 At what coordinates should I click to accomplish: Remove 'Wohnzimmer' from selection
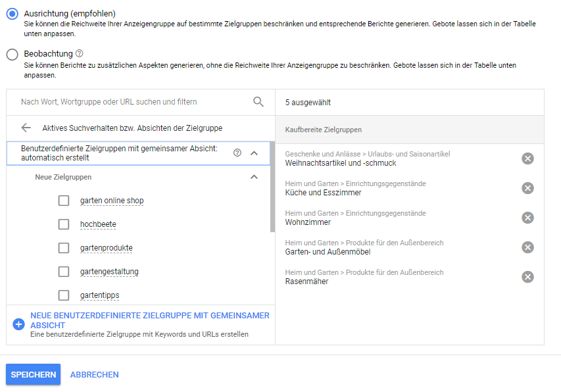527,218
